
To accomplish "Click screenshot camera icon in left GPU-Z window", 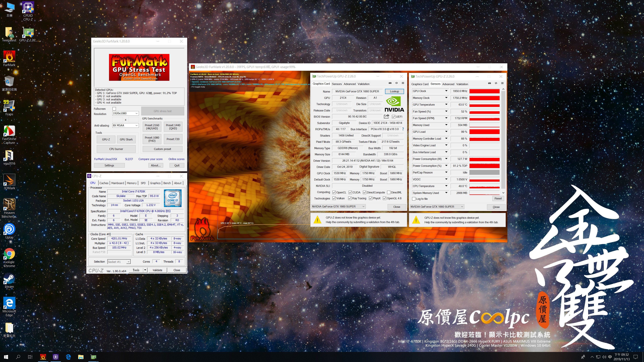I will tap(390, 83).
